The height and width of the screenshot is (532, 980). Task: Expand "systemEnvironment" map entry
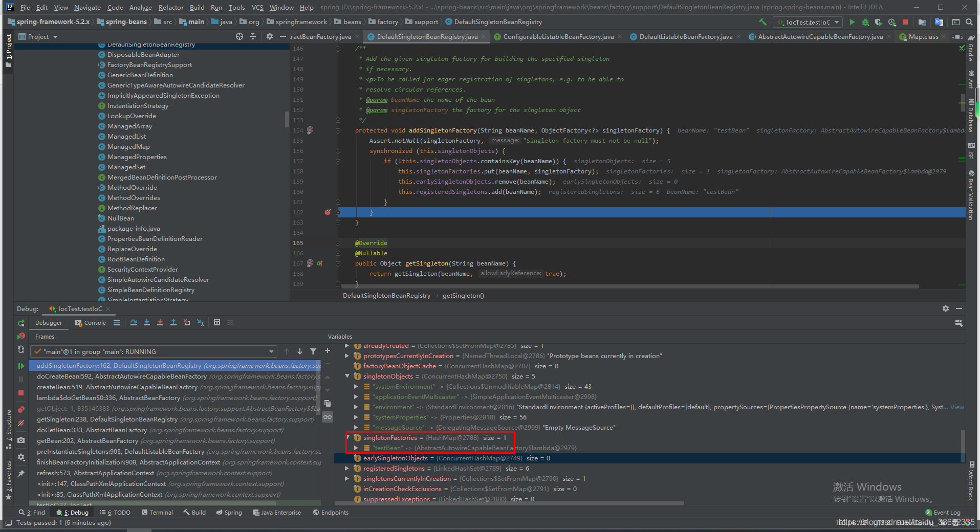[356, 386]
